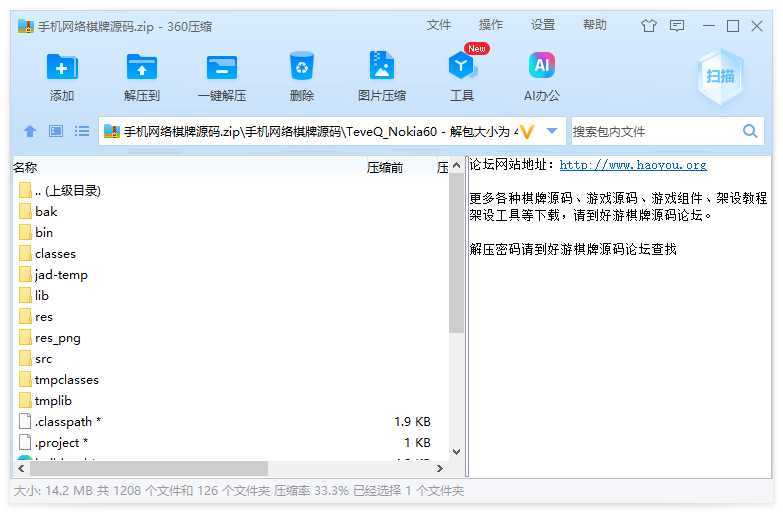This screenshot has height=513, width=783.
Task: Open the 文件 (File) menu
Action: pos(439,25)
